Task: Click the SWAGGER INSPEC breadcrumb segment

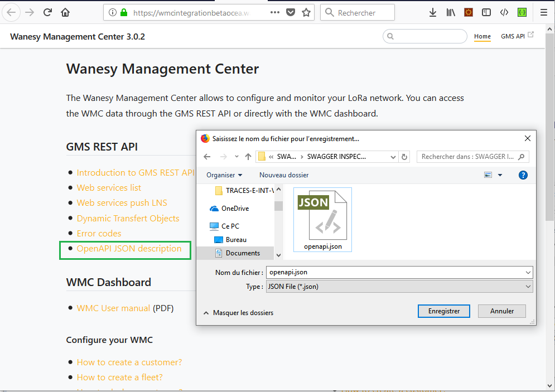Action: (x=336, y=156)
